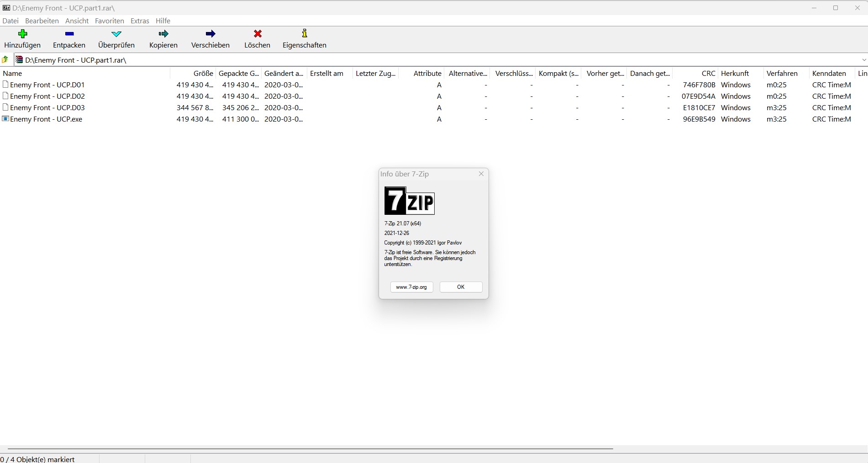The height and width of the screenshot is (463, 868).
Task: Close the Info über 7-Zip dialog
Action: click(481, 174)
